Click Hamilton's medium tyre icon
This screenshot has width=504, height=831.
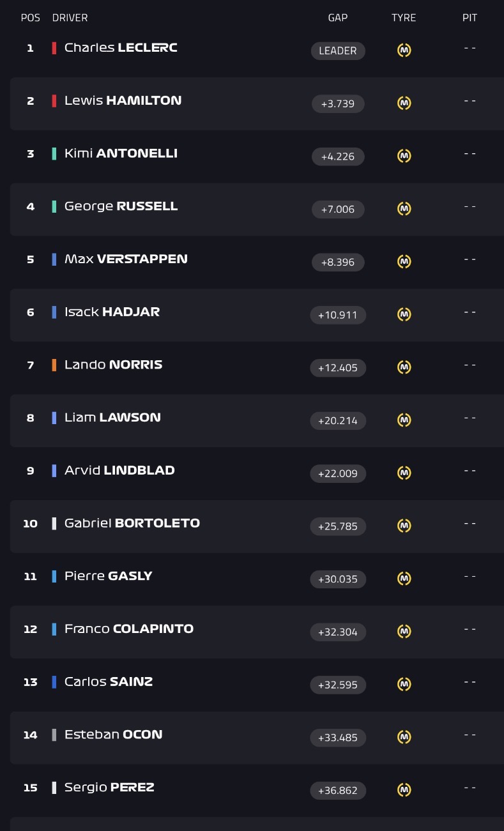click(404, 103)
